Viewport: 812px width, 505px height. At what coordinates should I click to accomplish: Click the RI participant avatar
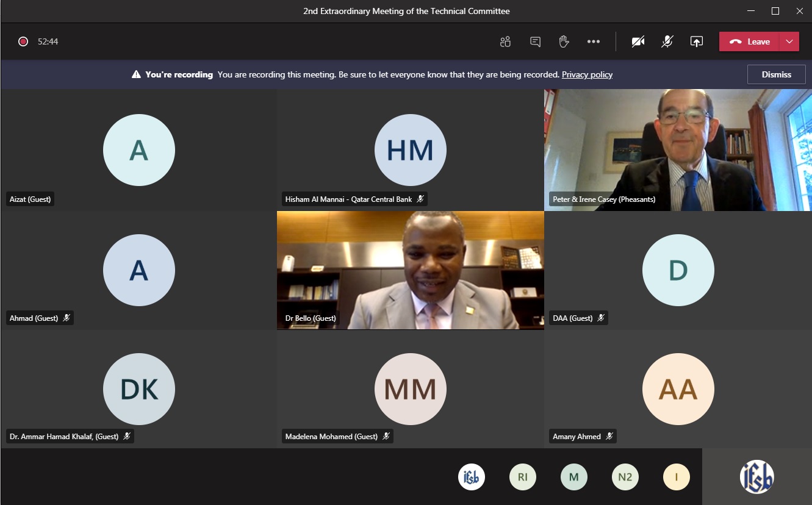(523, 477)
